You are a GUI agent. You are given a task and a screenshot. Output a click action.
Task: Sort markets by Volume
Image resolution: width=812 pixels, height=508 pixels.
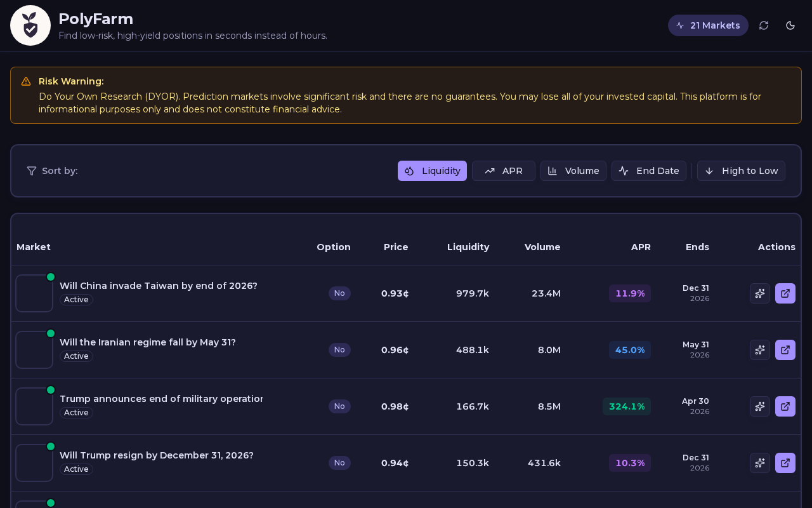point(573,171)
